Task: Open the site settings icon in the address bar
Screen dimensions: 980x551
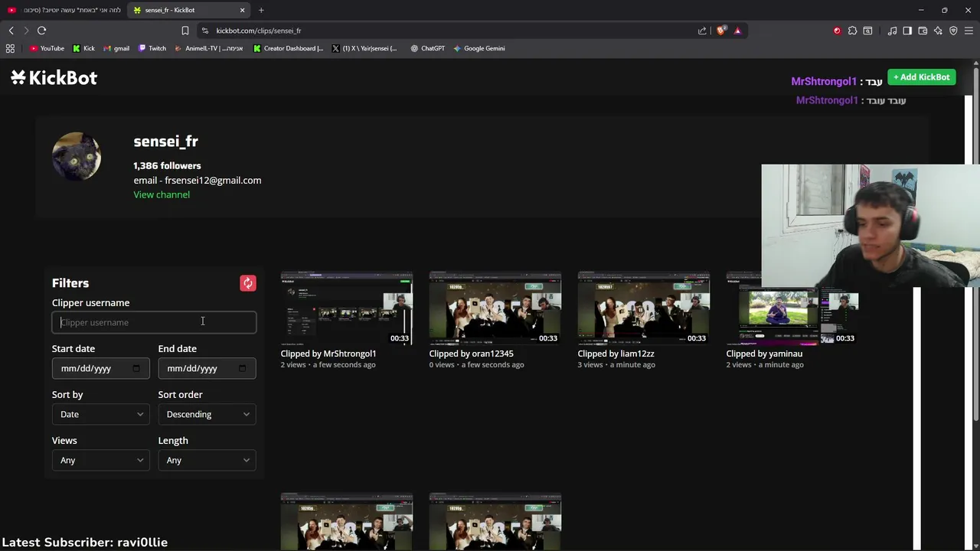Action: pos(205,31)
